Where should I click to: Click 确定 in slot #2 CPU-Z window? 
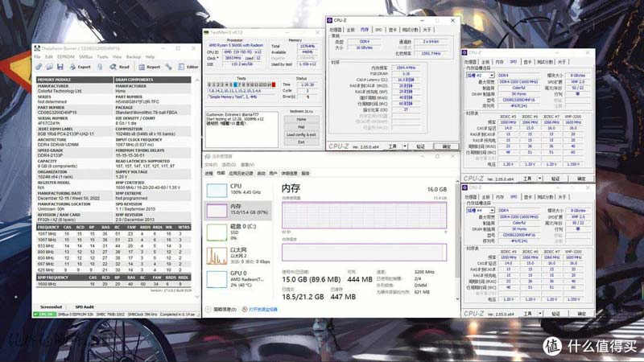click(581, 179)
